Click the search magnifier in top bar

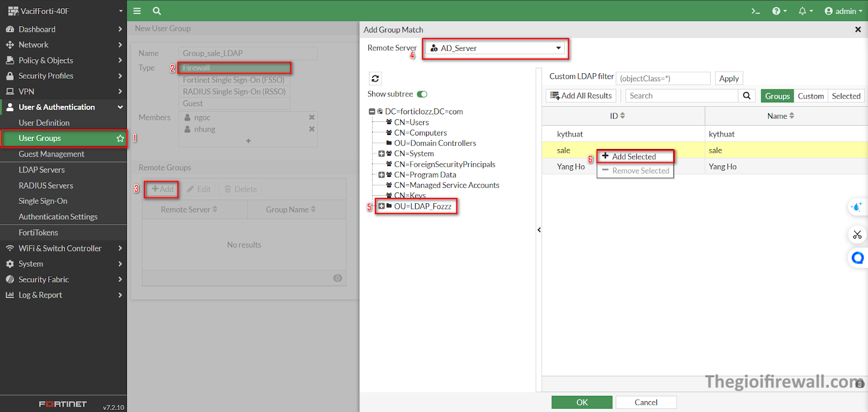[157, 11]
